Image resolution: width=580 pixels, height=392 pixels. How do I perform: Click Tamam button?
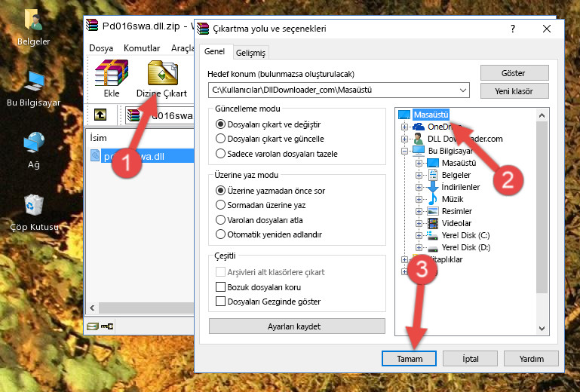pos(409,359)
